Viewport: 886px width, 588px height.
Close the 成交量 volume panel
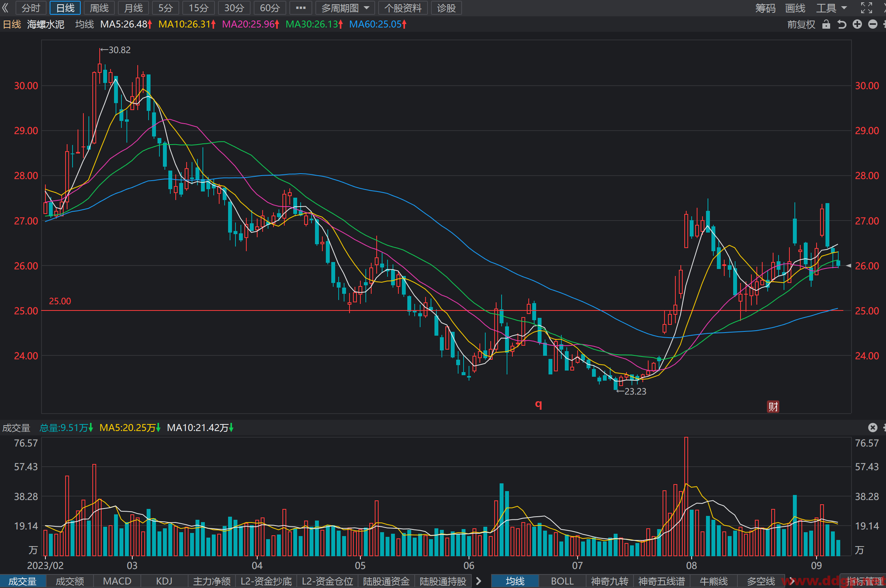point(873,428)
